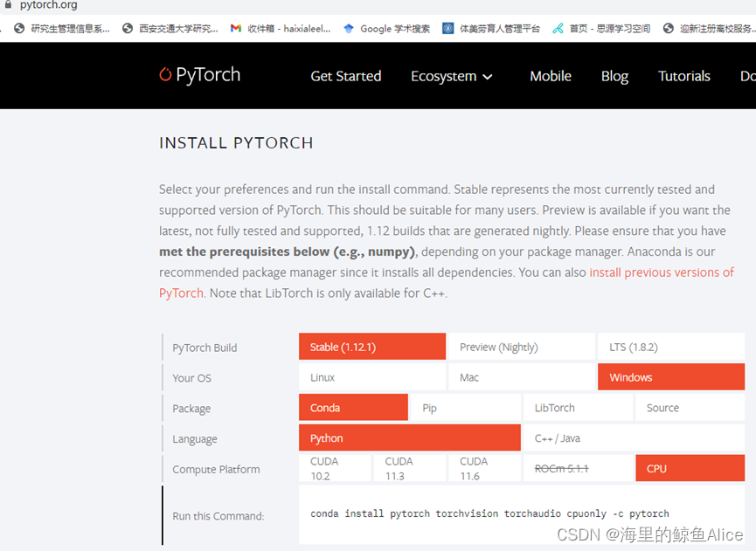The width and height of the screenshot is (756, 551).
Task: Follow the install previous versions link
Action: click(662, 272)
